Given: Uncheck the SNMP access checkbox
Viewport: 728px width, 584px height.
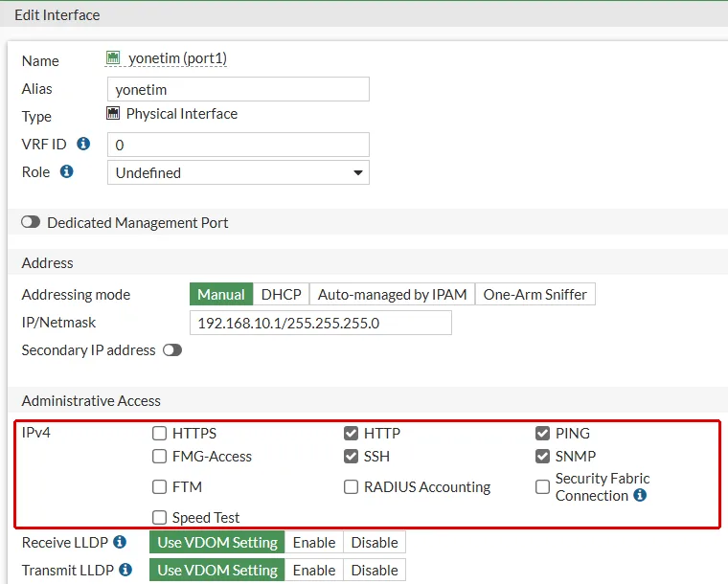Looking at the screenshot, I should pos(542,457).
